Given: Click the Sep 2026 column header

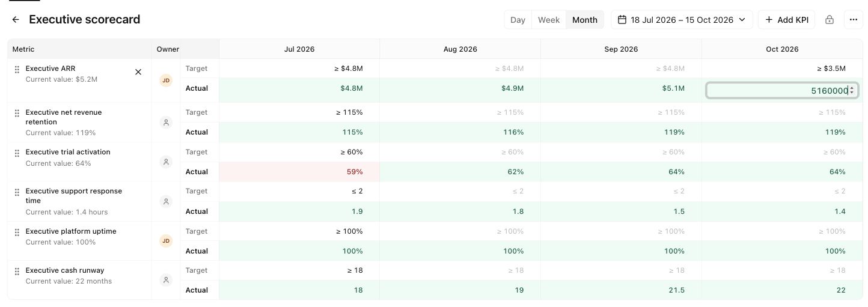Looking at the screenshot, I should point(621,49).
